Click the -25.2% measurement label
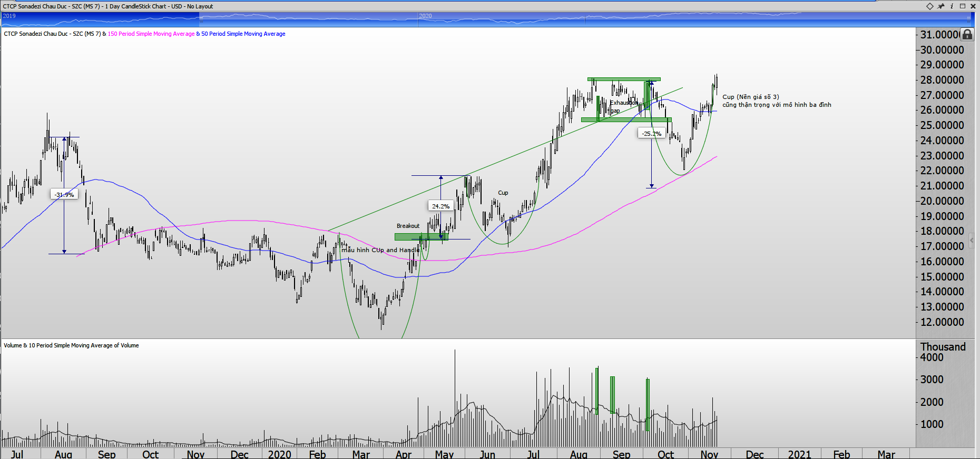980x459 pixels. [x=652, y=134]
